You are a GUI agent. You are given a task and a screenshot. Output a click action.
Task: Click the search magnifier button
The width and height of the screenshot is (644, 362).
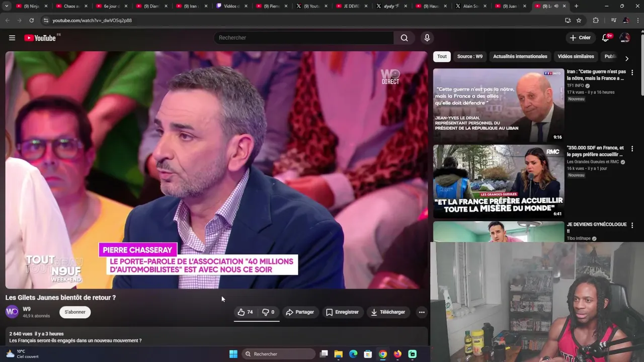click(404, 38)
